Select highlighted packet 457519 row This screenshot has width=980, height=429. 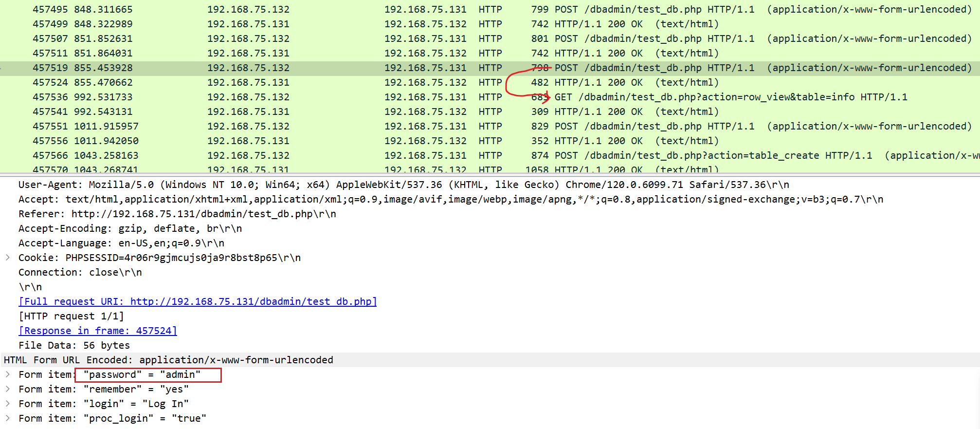pyautogui.click(x=490, y=68)
